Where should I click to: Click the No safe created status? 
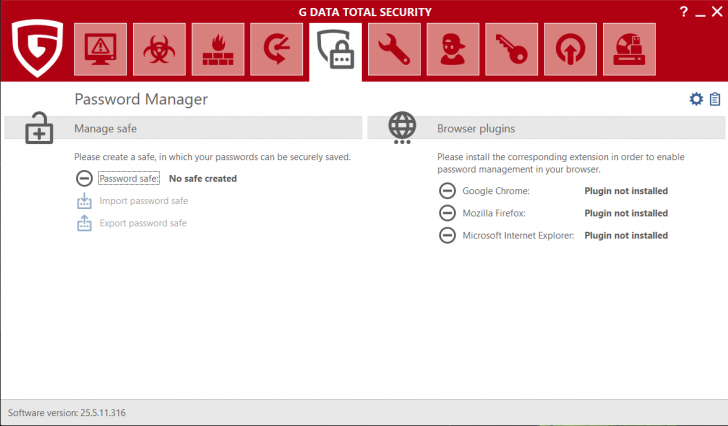203,179
